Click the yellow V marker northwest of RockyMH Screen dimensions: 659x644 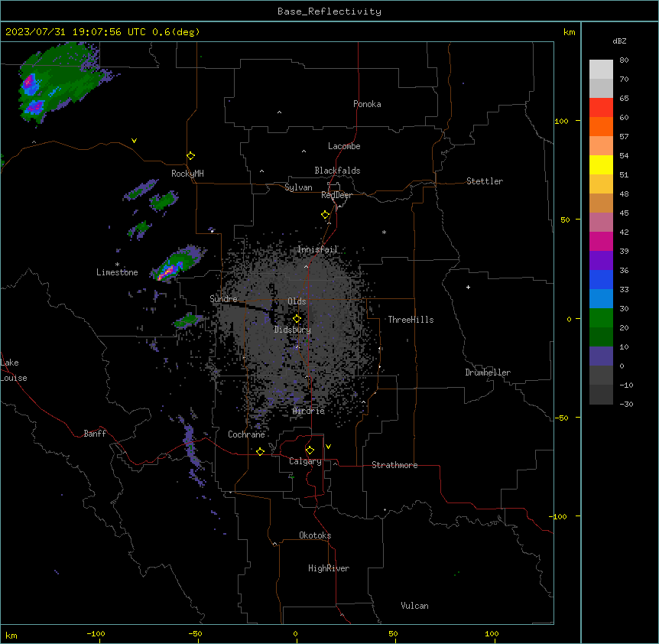(x=134, y=141)
